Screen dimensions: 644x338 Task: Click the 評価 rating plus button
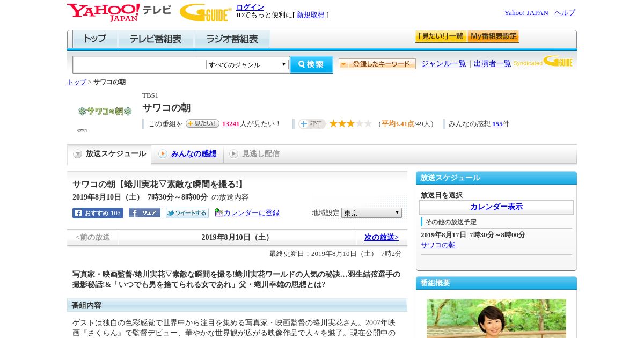[312, 124]
